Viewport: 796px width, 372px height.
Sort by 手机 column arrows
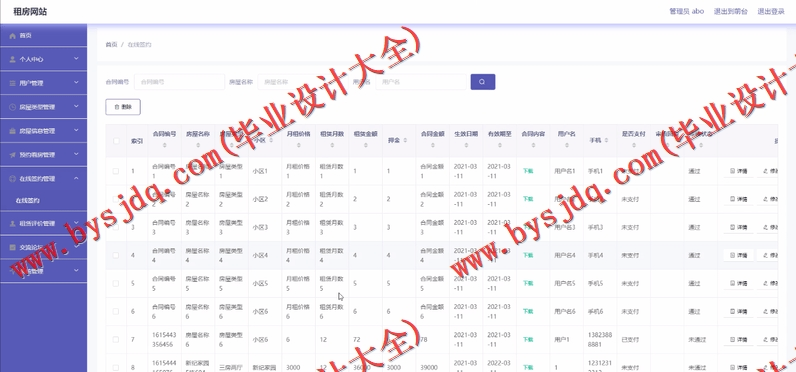tap(606, 140)
